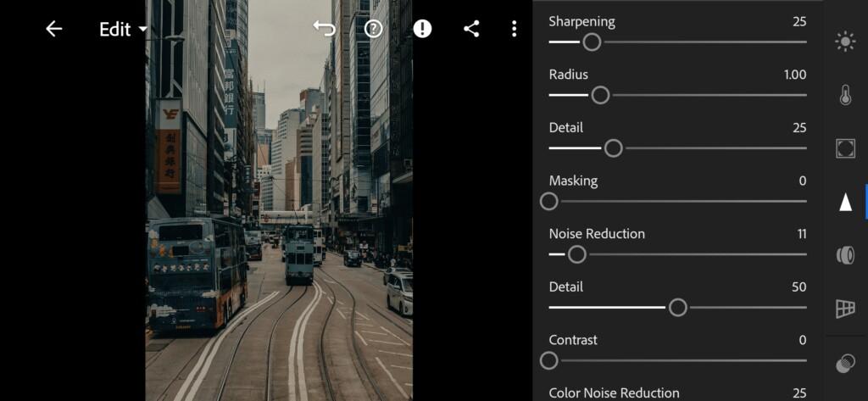This screenshot has width=868, height=401.
Task: Click the Noise Reduction value 11
Action: (802, 234)
